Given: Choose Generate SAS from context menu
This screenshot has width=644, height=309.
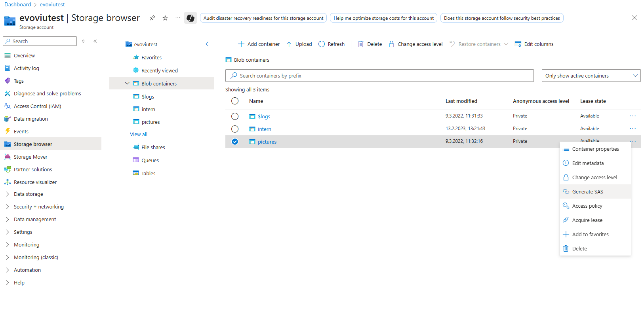Looking at the screenshot, I should pos(587,192).
